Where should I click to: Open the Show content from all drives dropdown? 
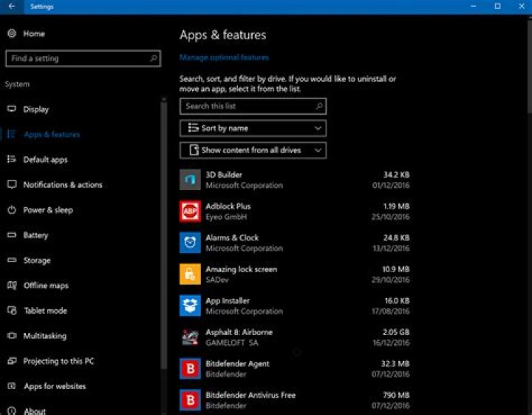[x=253, y=150]
